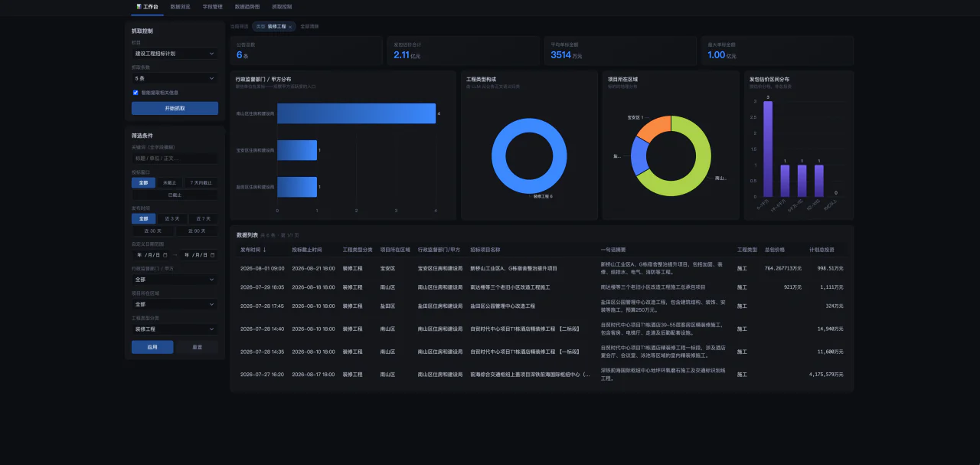Image resolution: width=980 pixels, height=465 pixels.
Task: Click the 工作台 tab icon
Action: coord(139,6)
